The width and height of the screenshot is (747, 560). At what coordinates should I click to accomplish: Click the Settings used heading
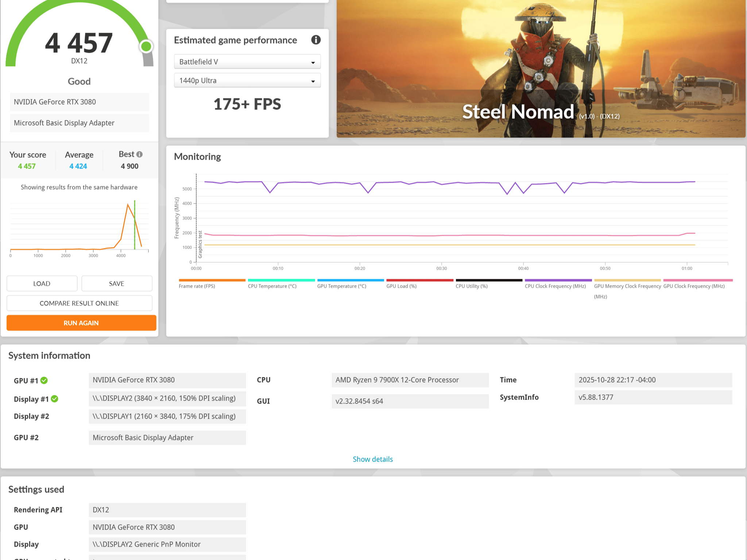[36, 490]
